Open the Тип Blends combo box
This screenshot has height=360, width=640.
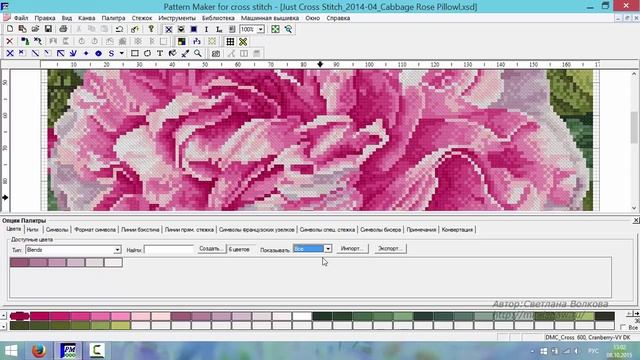click(x=73, y=249)
